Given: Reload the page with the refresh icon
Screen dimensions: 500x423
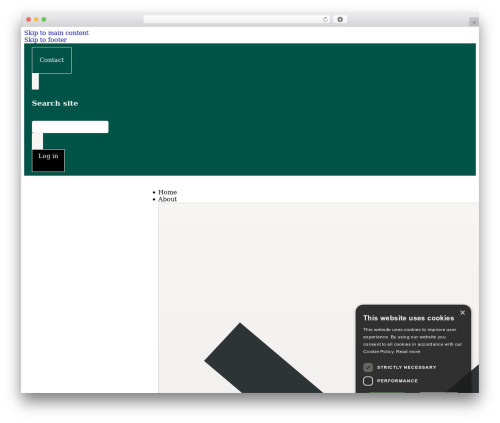Looking at the screenshot, I should tap(325, 19).
